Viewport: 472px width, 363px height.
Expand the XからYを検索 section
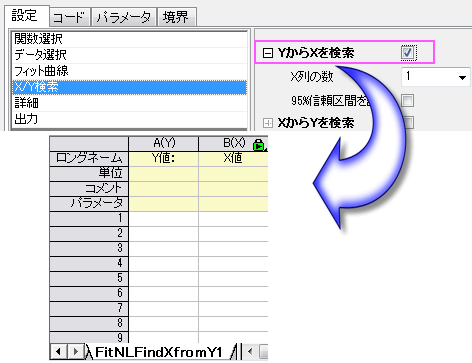click(x=268, y=123)
